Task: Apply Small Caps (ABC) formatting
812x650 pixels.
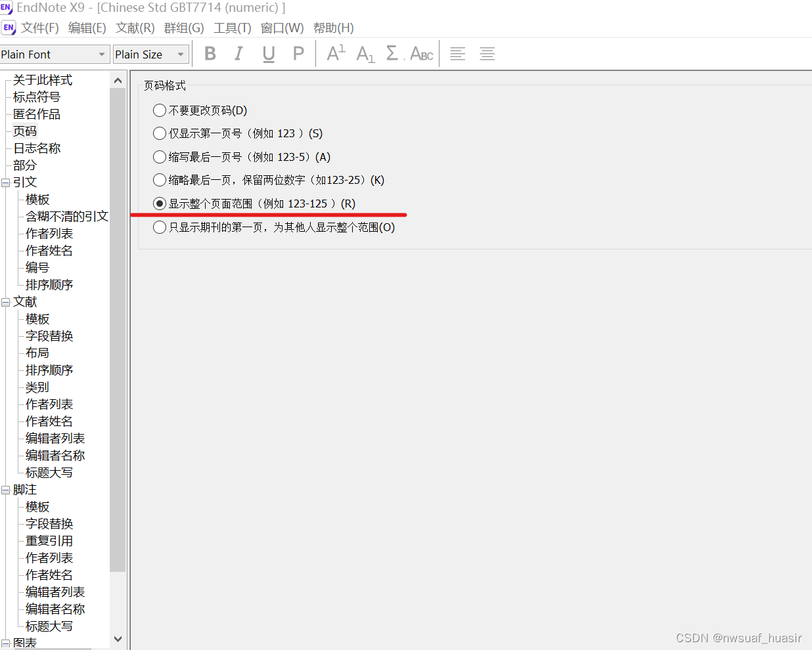Action: (x=422, y=54)
